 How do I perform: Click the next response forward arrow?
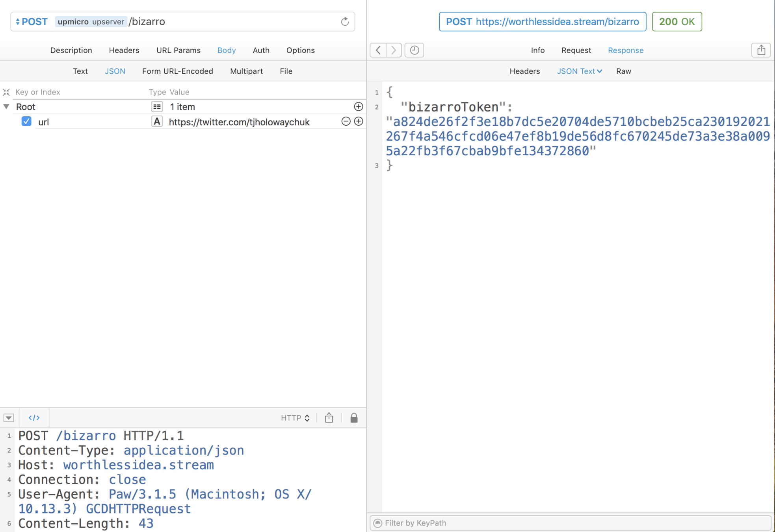[393, 50]
